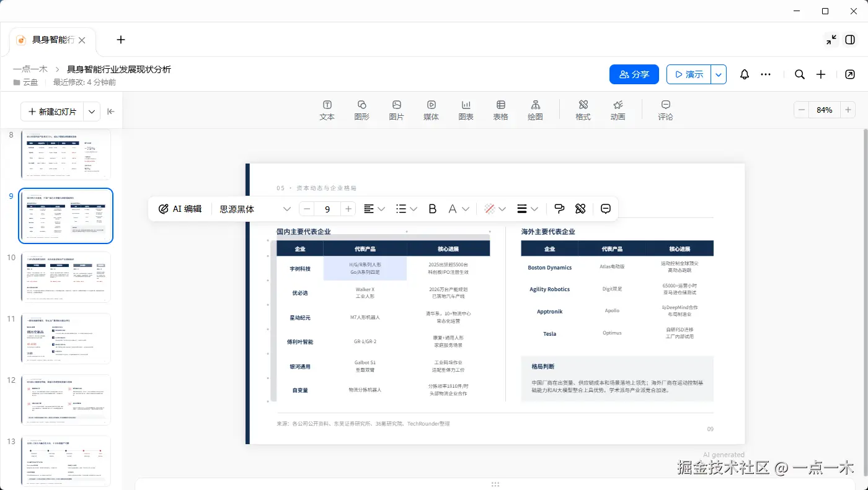Add a comment from floating toolbar
868x490 pixels.
[606, 209]
